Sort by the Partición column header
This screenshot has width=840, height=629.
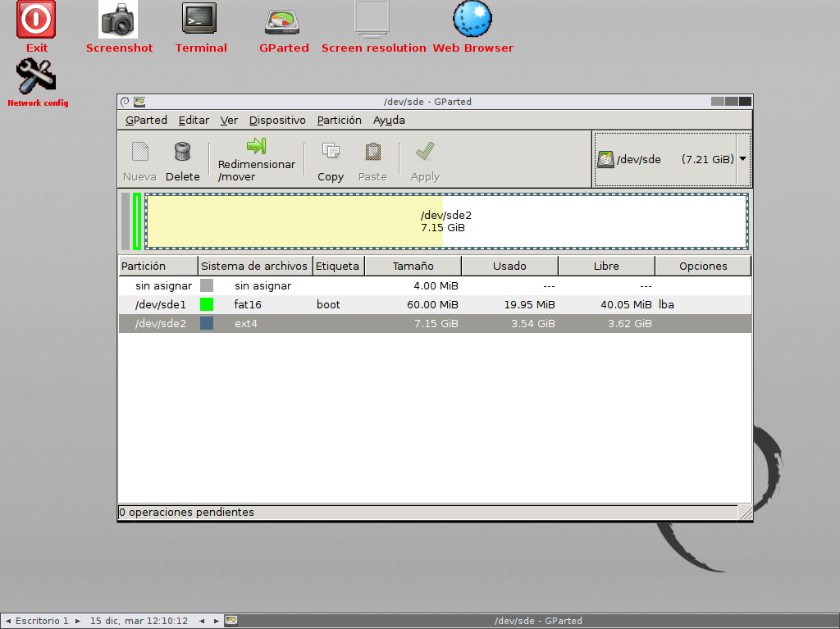(x=158, y=267)
